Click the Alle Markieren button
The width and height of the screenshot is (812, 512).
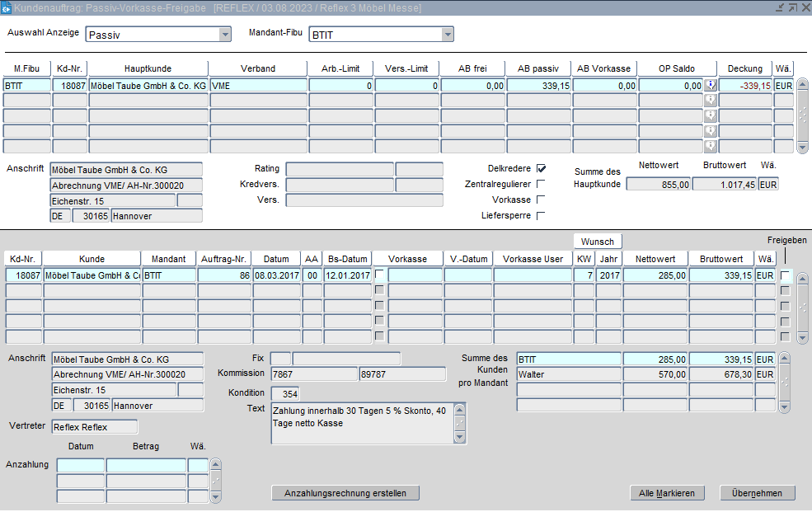667,493
